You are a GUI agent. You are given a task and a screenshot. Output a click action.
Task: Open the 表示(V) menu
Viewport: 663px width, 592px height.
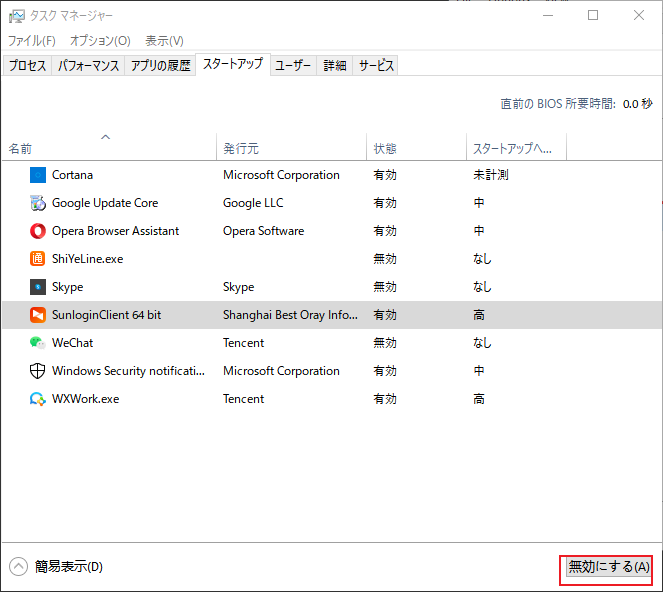[164, 41]
